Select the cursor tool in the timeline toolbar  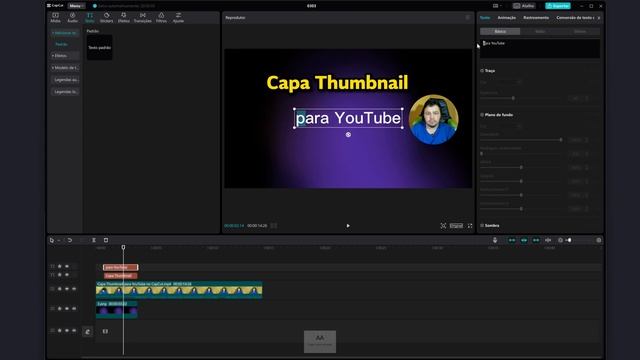coord(52,240)
